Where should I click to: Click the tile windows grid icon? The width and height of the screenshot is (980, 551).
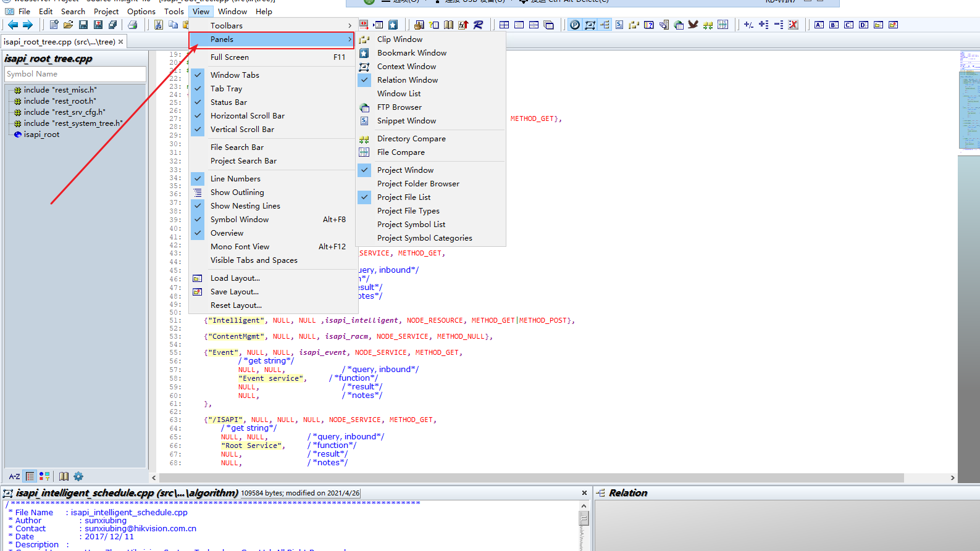(x=504, y=25)
